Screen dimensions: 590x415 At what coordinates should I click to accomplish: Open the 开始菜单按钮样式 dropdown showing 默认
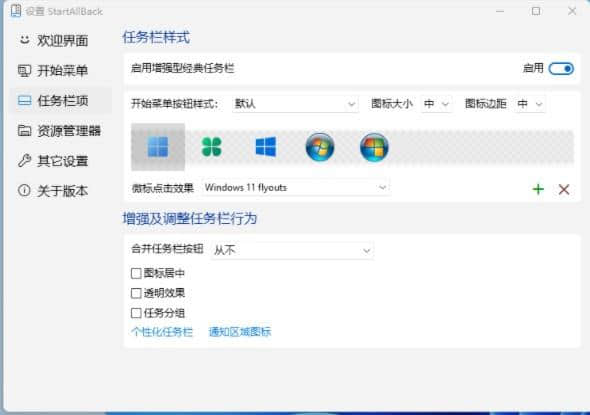[295, 104]
